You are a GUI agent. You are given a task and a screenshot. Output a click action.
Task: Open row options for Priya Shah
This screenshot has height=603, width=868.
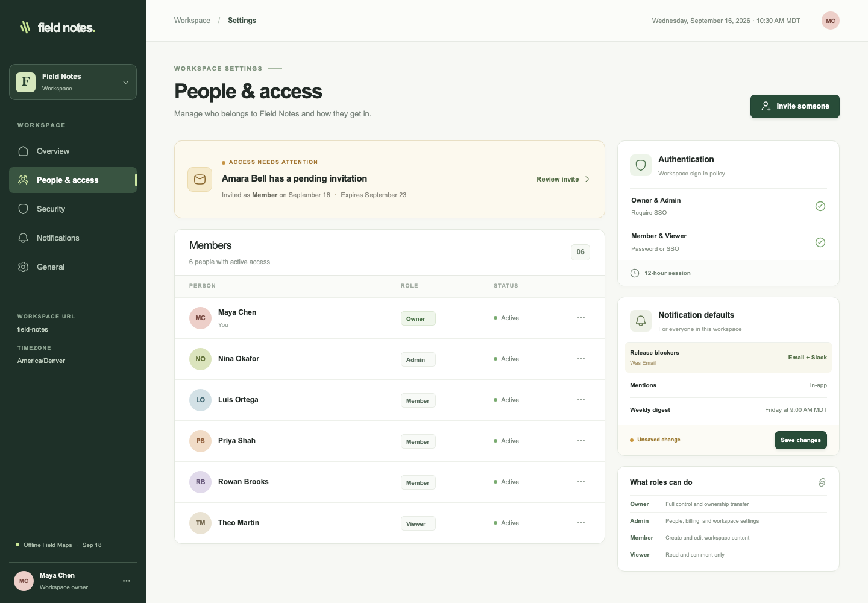581,441
